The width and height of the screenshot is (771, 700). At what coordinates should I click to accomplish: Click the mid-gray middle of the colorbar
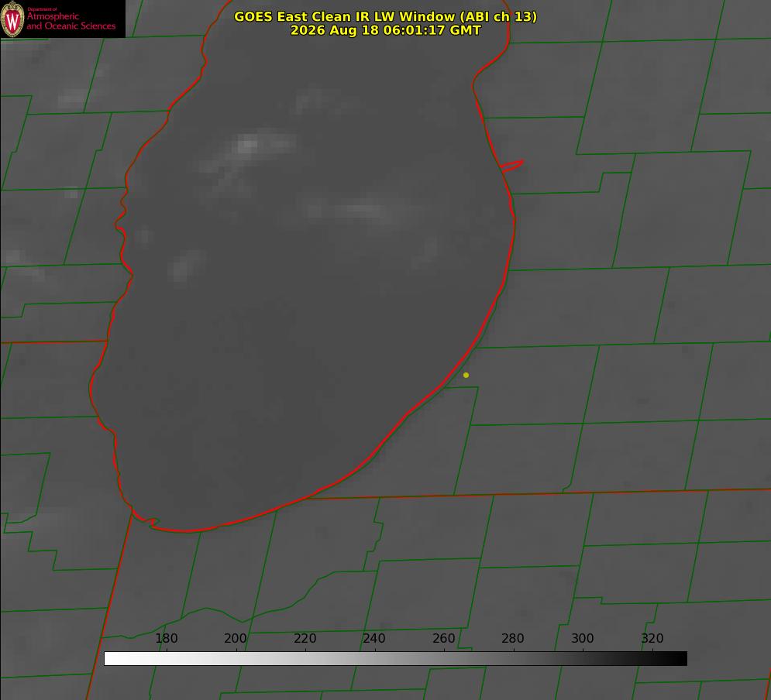[x=395, y=658]
